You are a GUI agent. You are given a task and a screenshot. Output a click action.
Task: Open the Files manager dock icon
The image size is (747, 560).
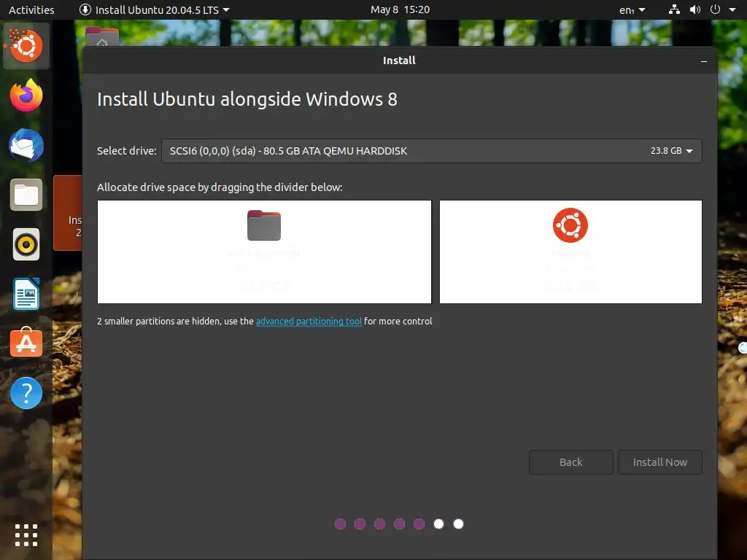tap(26, 195)
